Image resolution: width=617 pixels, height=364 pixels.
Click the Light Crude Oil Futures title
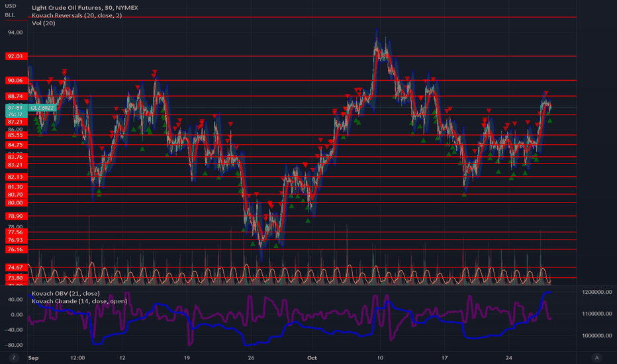click(85, 7)
